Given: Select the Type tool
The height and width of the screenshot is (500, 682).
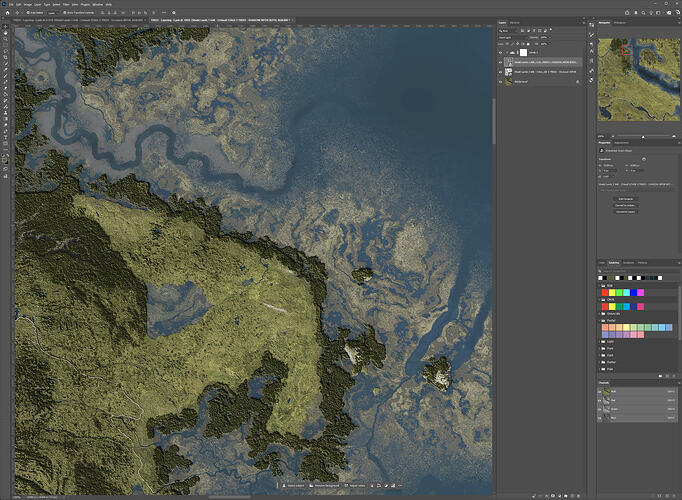Looking at the screenshot, I should [6, 137].
